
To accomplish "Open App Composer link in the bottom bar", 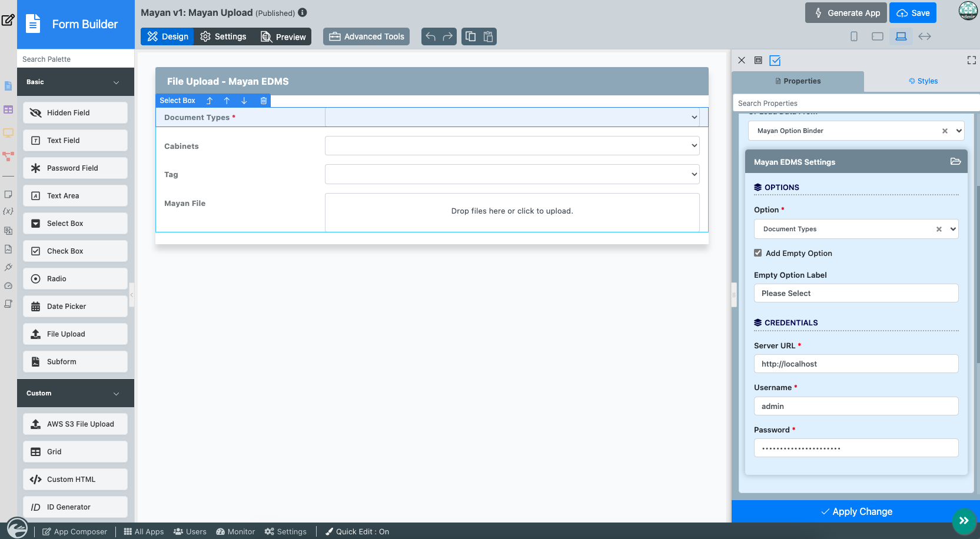I will tap(75, 531).
